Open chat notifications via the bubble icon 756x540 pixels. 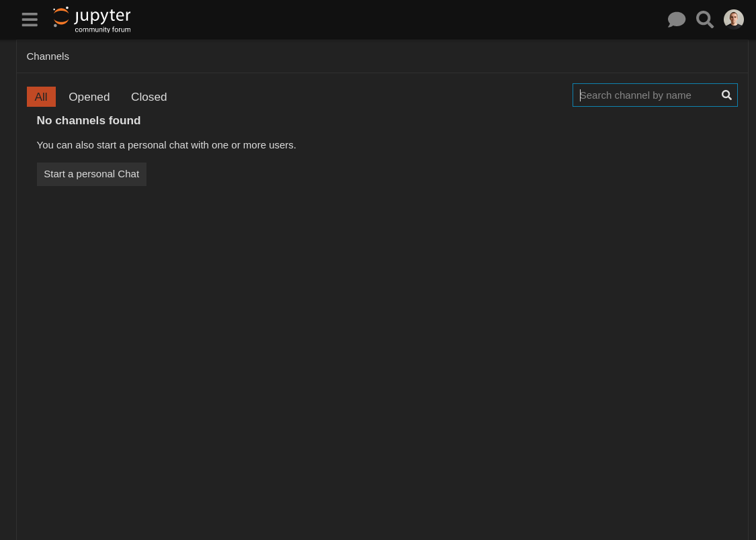click(677, 19)
